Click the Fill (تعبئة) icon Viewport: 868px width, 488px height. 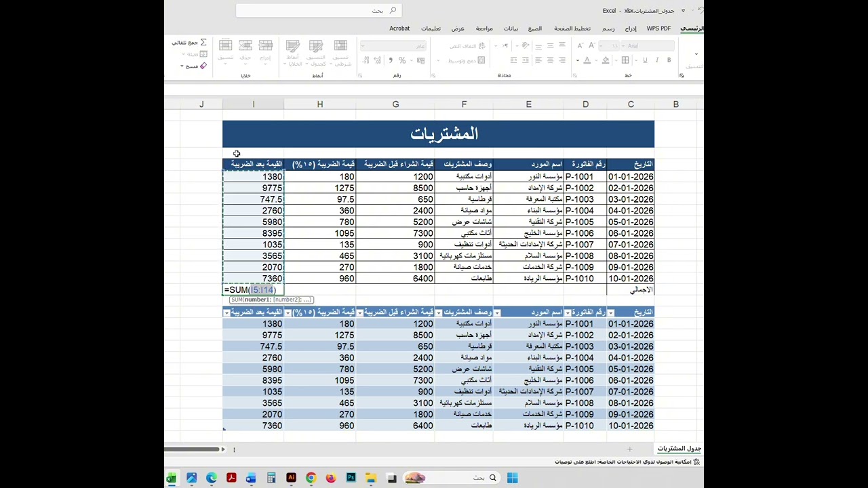pos(203,54)
